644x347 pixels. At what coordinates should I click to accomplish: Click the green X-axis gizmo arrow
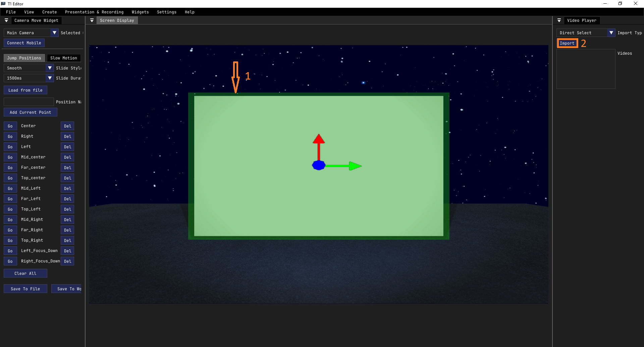coord(344,166)
